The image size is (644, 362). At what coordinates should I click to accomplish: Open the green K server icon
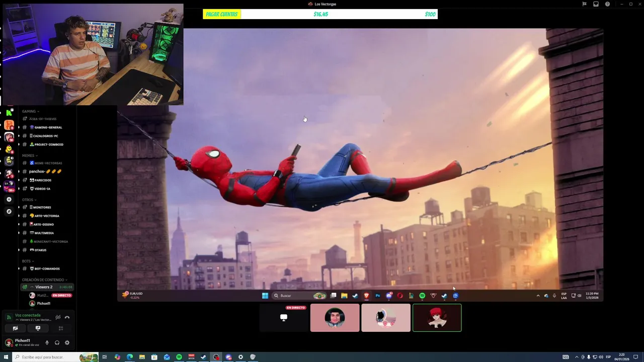9,113
